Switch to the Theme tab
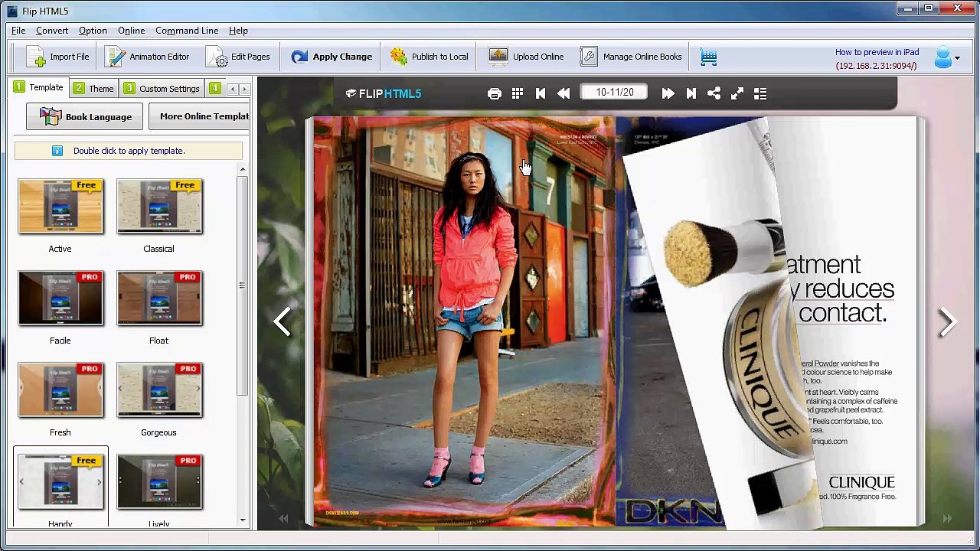 93,89
